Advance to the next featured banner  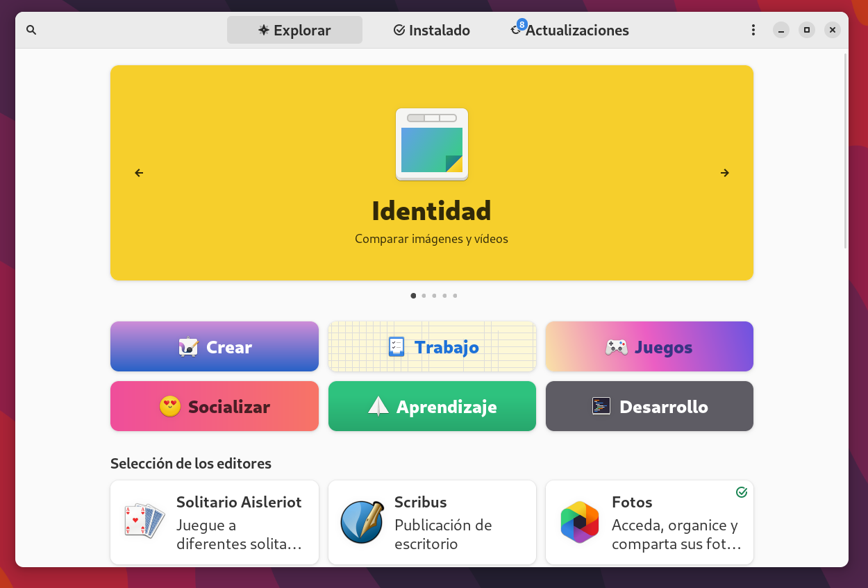coord(725,173)
